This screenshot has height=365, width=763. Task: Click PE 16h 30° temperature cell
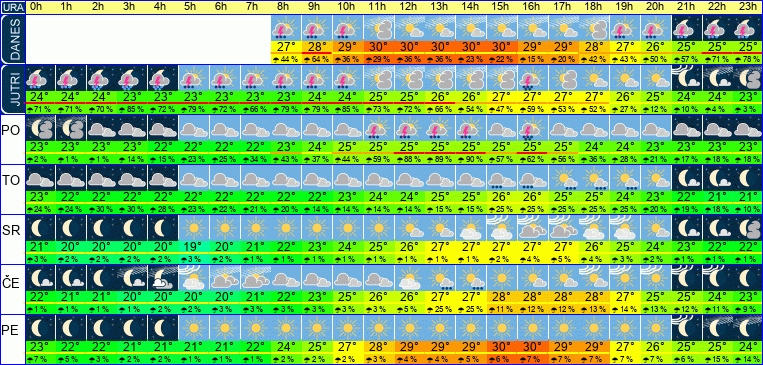pos(532,347)
